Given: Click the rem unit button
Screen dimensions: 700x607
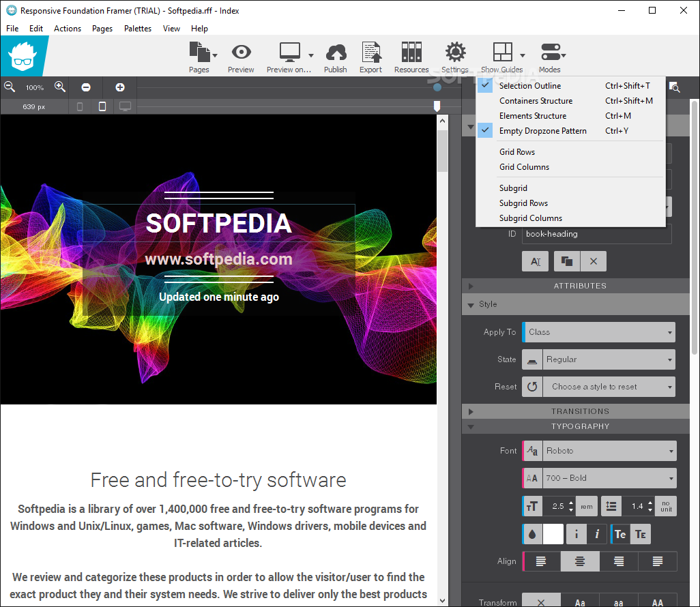Looking at the screenshot, I should 587,506.
